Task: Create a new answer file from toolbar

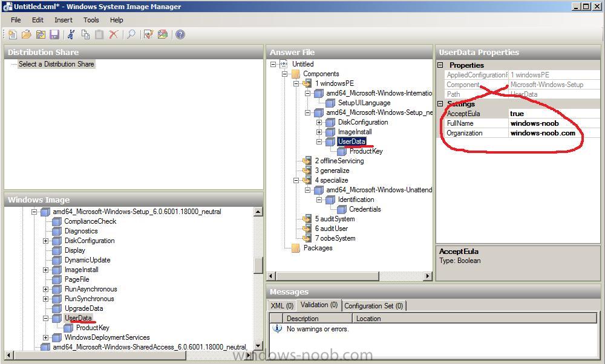Action: (x=12, y=34)
